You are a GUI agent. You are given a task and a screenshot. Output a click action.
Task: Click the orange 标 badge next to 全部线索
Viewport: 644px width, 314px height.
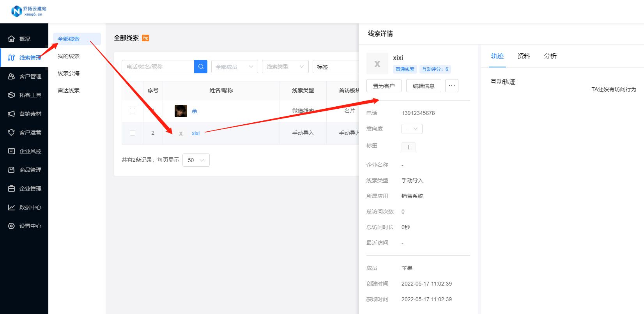(145, 38)
